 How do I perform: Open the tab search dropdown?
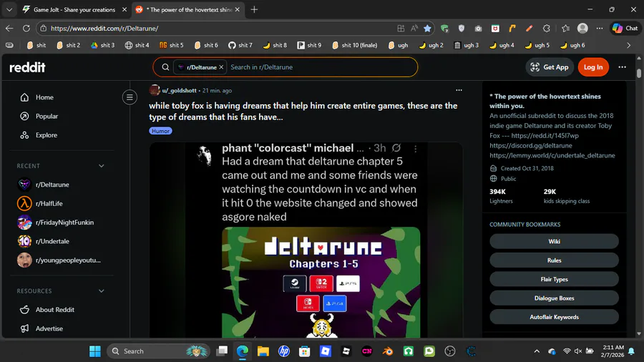click(x=9, y=9)
